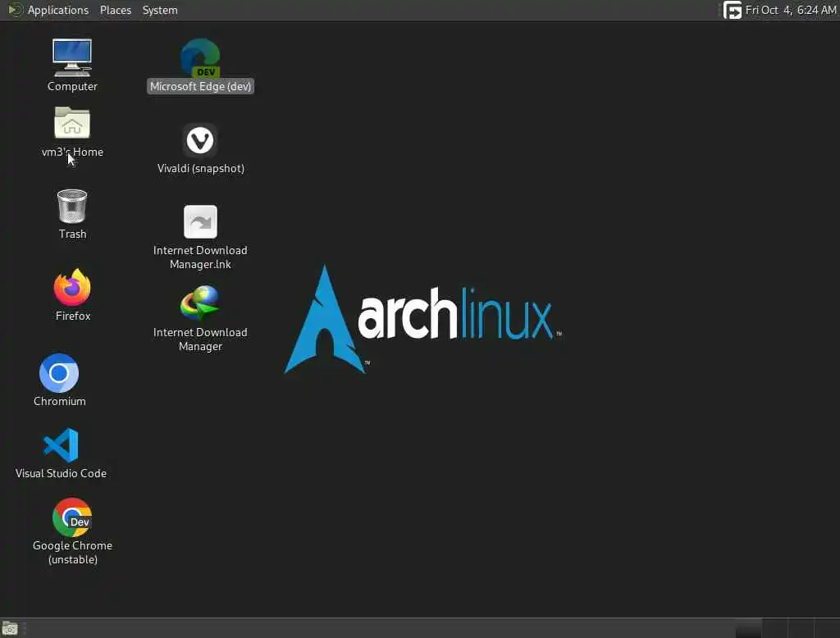Open the Places menu
The image size is (840, 638).
click(x=116, y=10)
